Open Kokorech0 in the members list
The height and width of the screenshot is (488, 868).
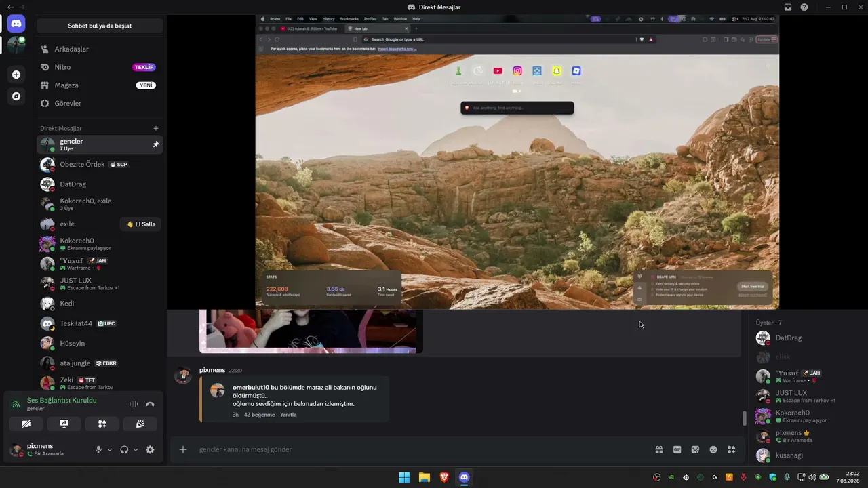808,415
